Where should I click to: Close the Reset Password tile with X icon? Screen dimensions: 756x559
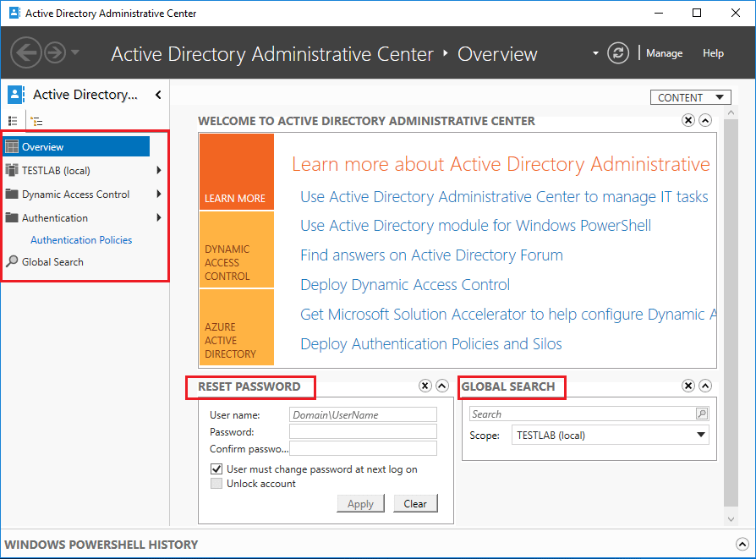click(x=425, y=386)
